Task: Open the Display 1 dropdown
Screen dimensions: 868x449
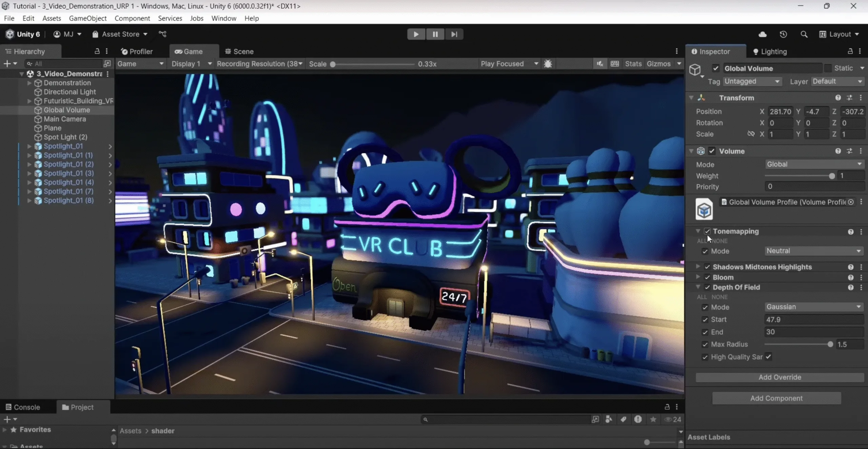Action: [x=192, y=64]
